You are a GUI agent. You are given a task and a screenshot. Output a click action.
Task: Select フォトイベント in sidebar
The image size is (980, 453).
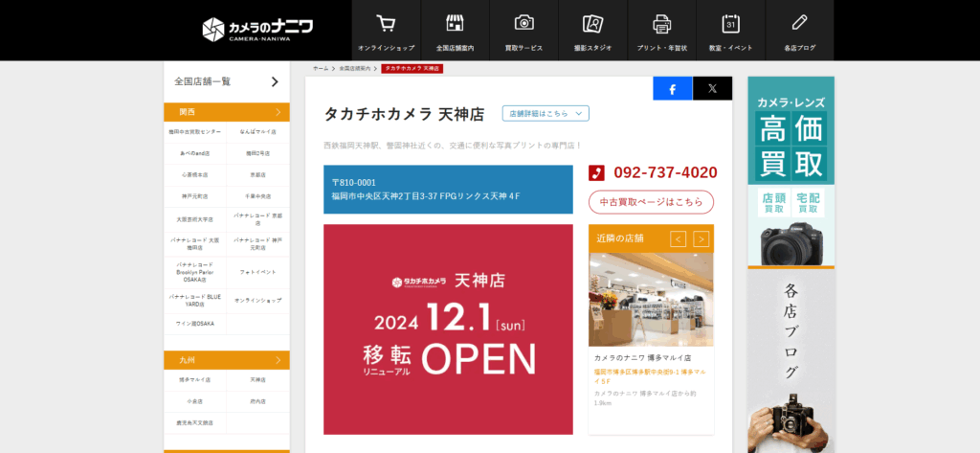point(258,272)
